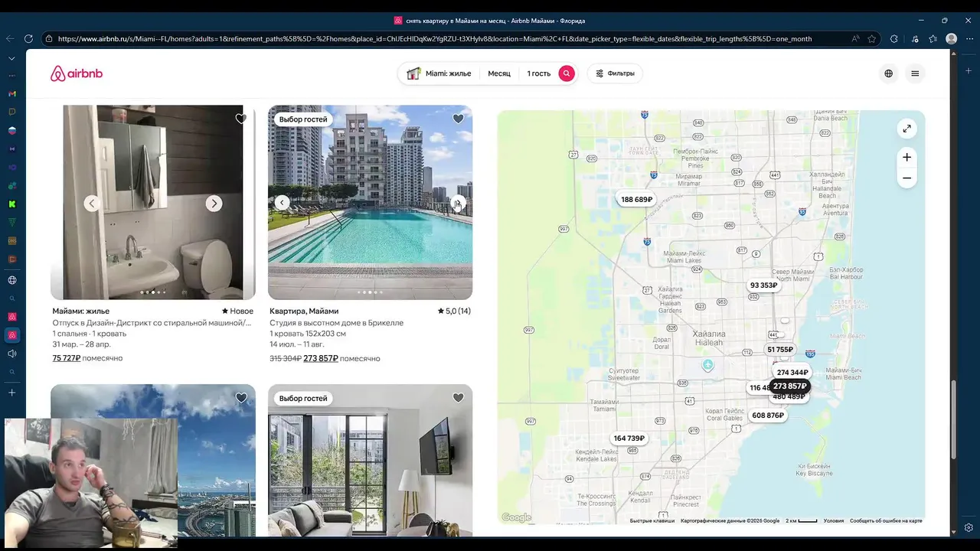Open Gmail tab in vertical sidebar
Screen dimensions: 980x551
click(x=12, y=93)
